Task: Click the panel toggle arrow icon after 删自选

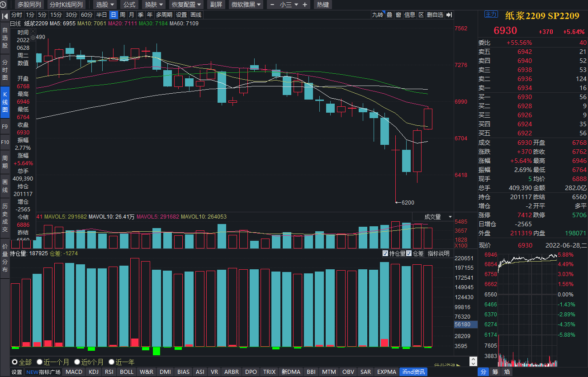Action: (449, 15)
